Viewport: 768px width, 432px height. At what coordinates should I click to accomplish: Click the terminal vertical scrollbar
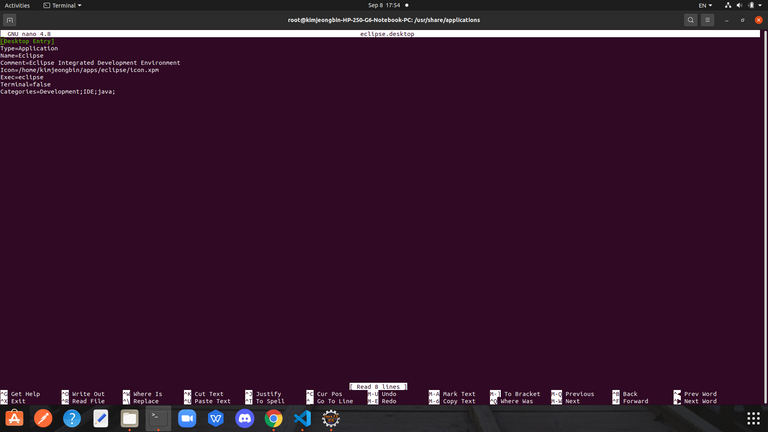(765, 217)
